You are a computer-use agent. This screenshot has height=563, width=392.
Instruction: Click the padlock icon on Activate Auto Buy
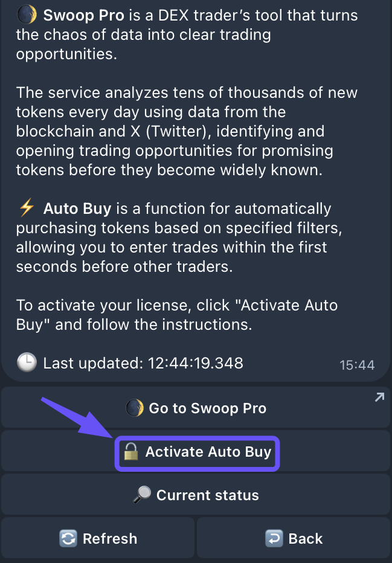130,452
